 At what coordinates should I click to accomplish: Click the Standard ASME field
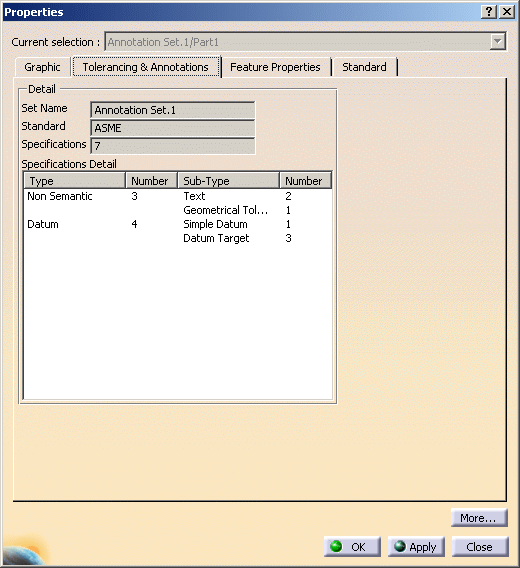(172, 128)
